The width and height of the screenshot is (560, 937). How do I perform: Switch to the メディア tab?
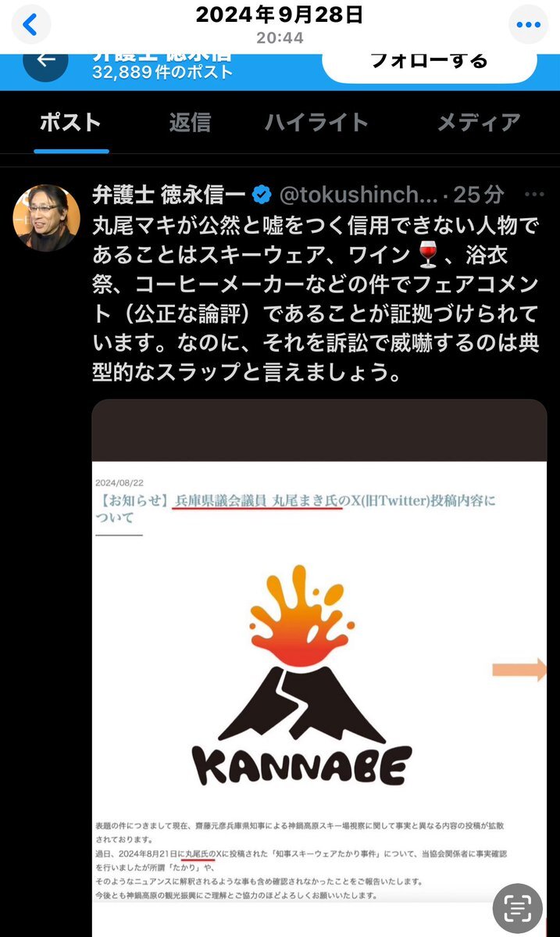[x=479, y=123]
